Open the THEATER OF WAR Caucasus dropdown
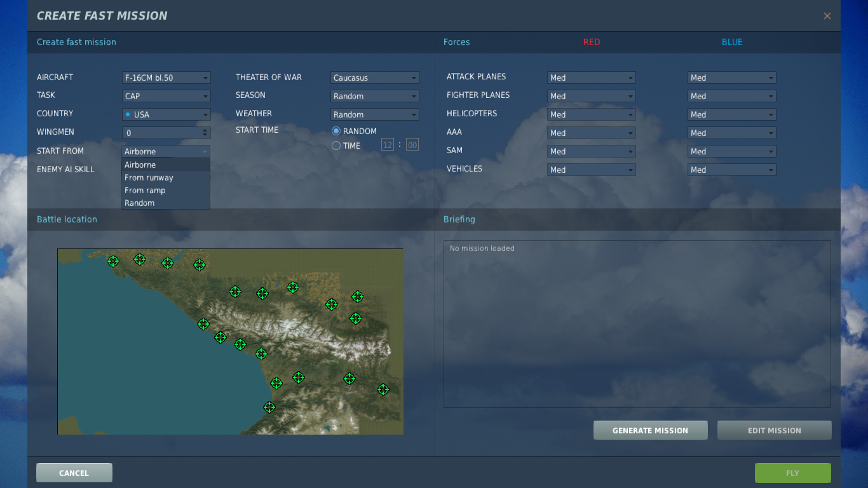868x488 pixels. click(375, 78)
